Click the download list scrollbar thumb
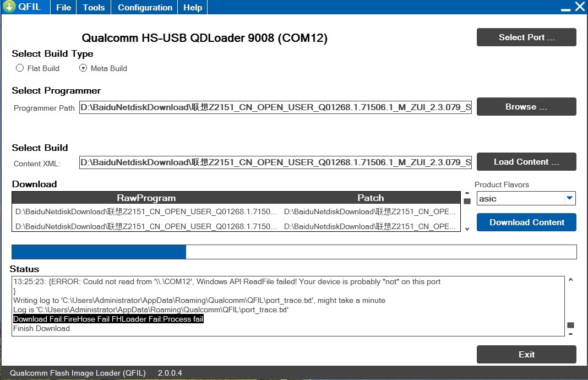588x380 pixels. click(467, 202)
